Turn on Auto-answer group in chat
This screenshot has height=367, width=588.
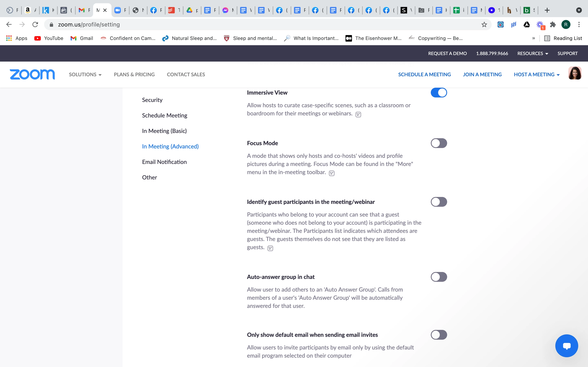click(x=439, y=277)
